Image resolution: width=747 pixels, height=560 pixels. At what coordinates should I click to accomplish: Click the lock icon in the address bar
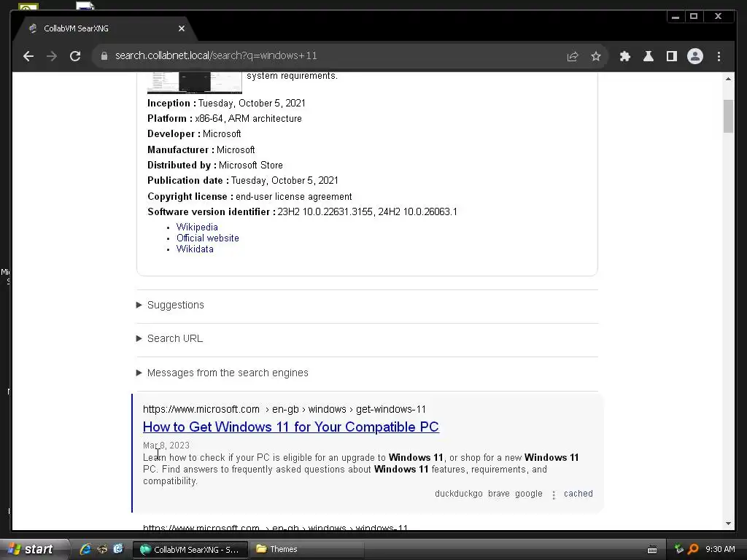coord(104,55)
